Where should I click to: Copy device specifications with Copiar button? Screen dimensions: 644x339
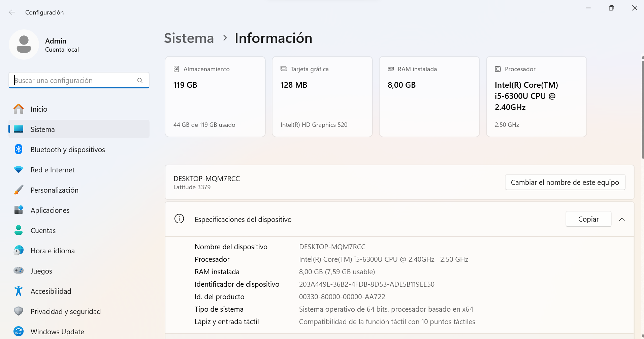pyautogui.click(x=588, y=219)
